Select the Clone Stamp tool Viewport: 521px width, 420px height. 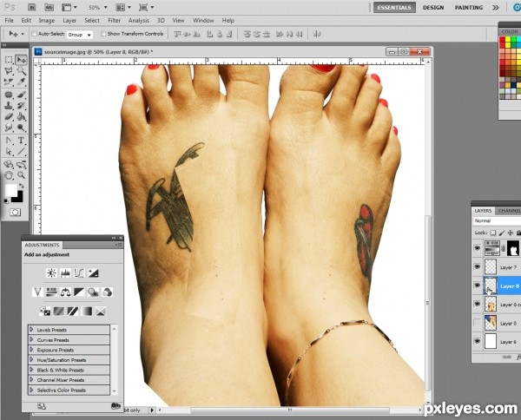pos(9,106)
